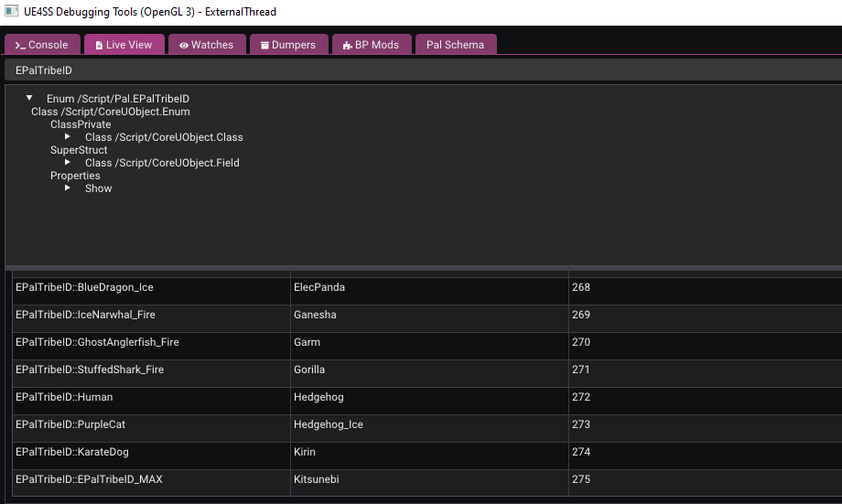Select the Pal Schema tab
Viewport: 842px width, 504px height.
coord(456,45)
